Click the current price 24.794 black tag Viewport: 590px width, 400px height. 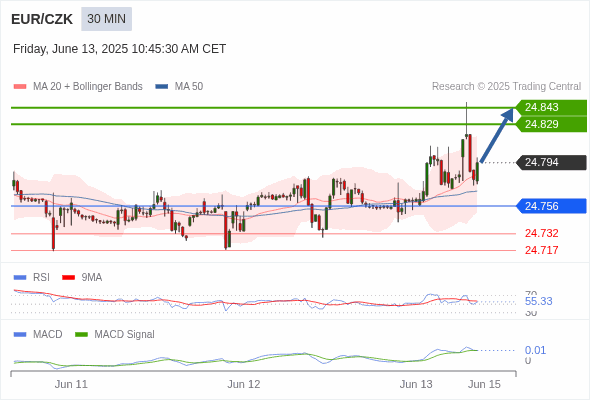[551, 163]
